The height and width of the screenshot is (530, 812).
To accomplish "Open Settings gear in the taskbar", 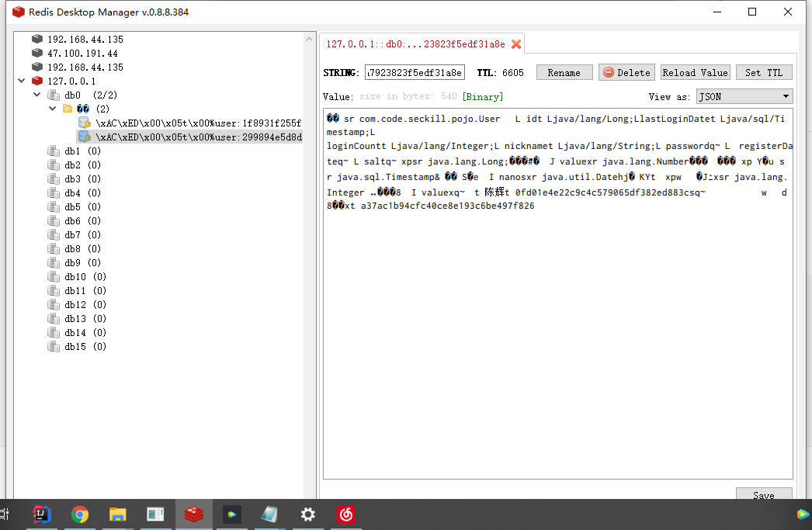I will 307,514.
